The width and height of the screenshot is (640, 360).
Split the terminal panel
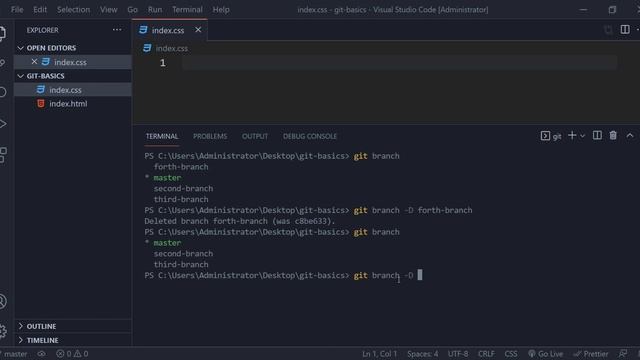click(x=597, y=136)
